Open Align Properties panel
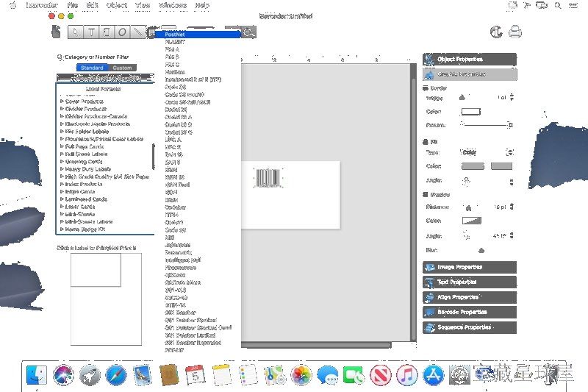The height and width of the screenshot is (392, 588). click(470, 297)
